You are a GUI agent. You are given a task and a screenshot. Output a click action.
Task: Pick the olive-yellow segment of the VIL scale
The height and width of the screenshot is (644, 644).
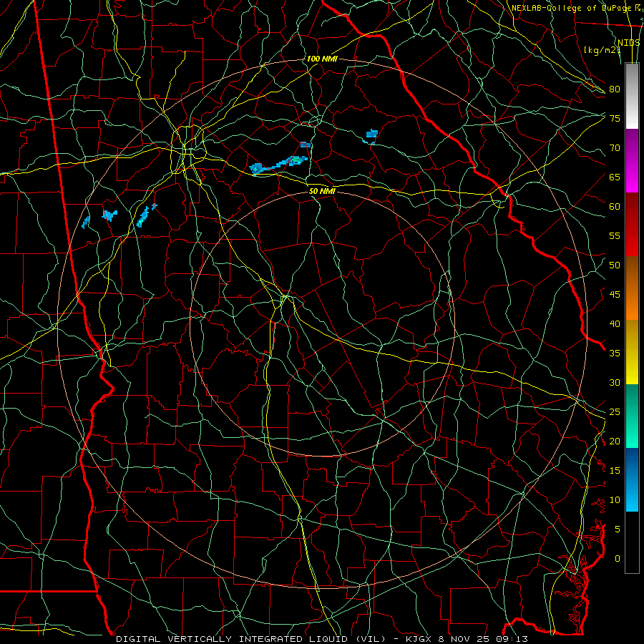[x=632, y=352]
